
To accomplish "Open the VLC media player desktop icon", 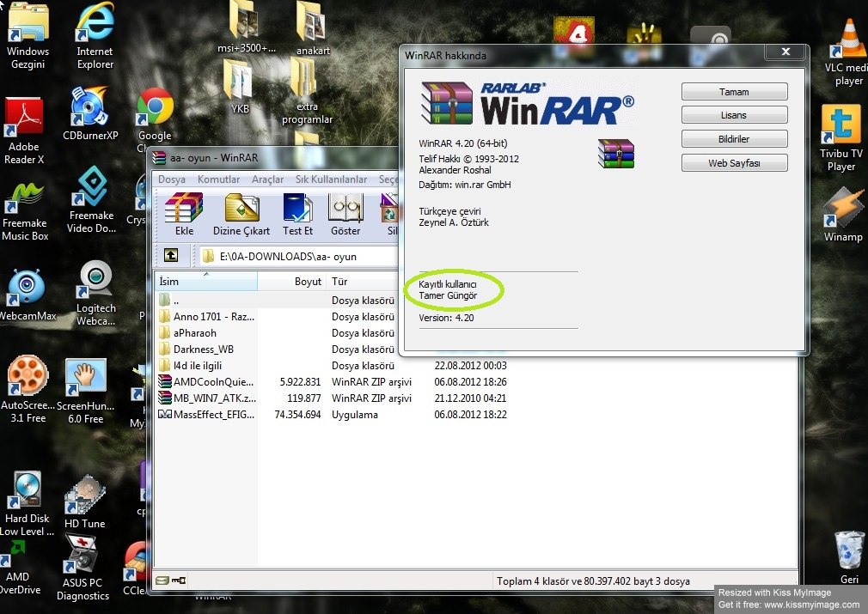I will (x=847, y=52).
